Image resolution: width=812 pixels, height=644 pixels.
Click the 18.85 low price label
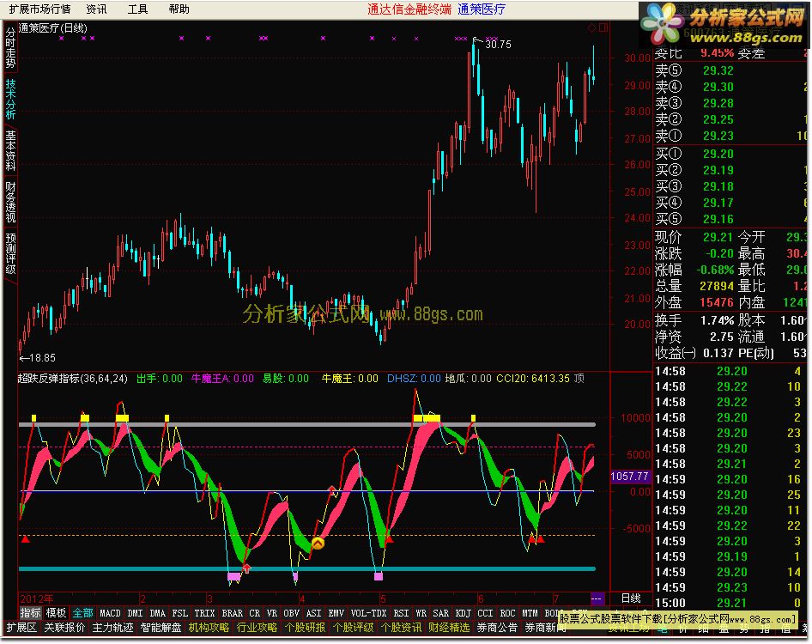coord(42,358)
